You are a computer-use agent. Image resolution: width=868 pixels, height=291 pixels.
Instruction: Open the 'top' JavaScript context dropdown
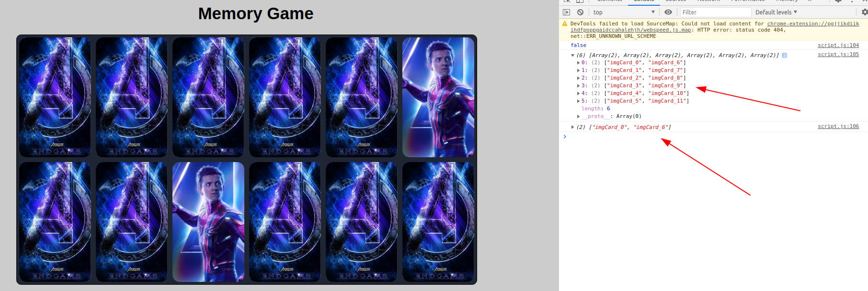[624, 12]
